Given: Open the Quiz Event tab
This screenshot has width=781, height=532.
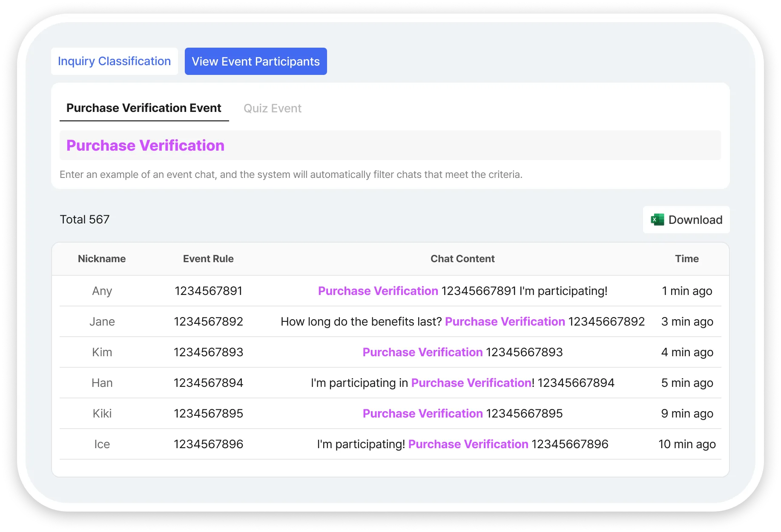Looking at the screenshot, I should (272, 109).
